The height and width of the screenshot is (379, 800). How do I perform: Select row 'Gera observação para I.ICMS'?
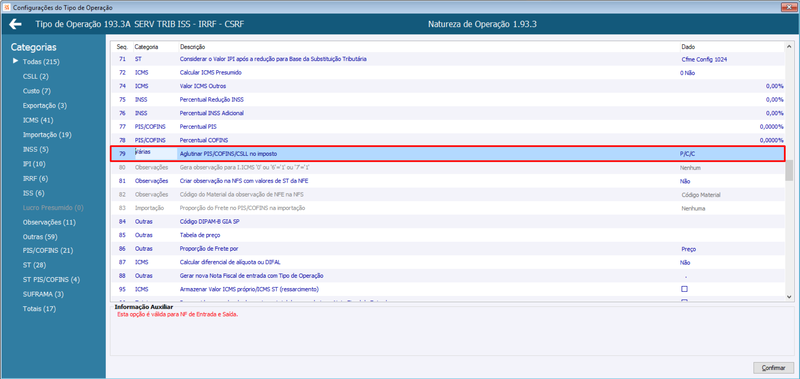coord(448,167)
